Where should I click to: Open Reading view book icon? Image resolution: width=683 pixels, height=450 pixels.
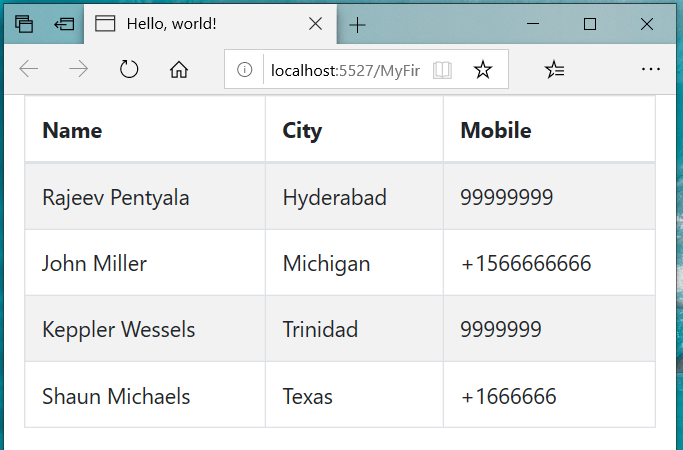click(443, 70)
